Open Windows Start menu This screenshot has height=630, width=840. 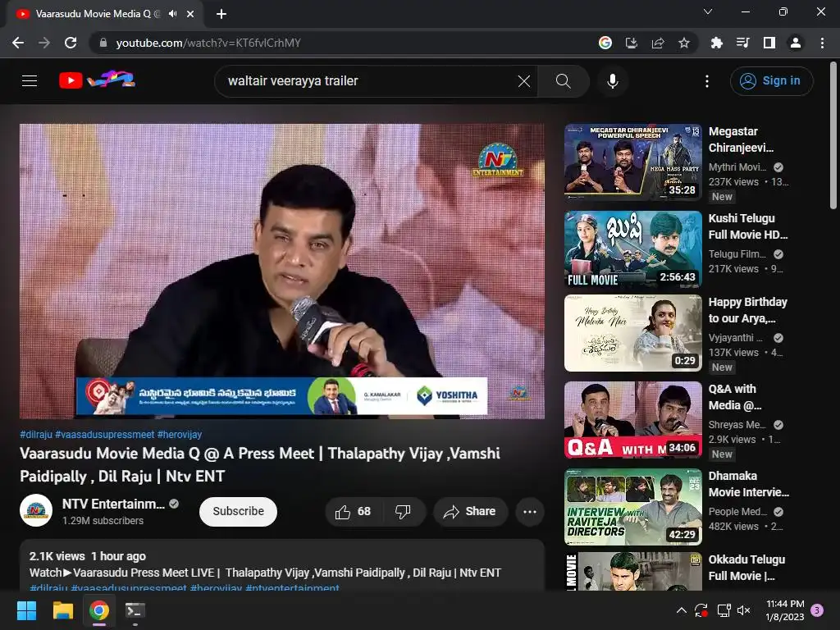pyautogui.click(x=26, y=610)
